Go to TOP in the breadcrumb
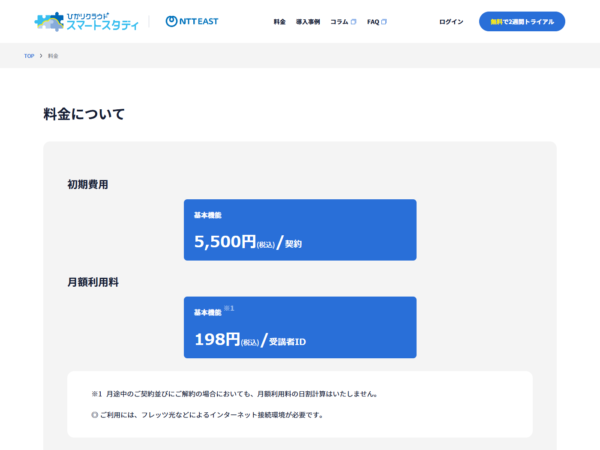The width and height of the screenshot is (600, 450). (x=29, y=56)
